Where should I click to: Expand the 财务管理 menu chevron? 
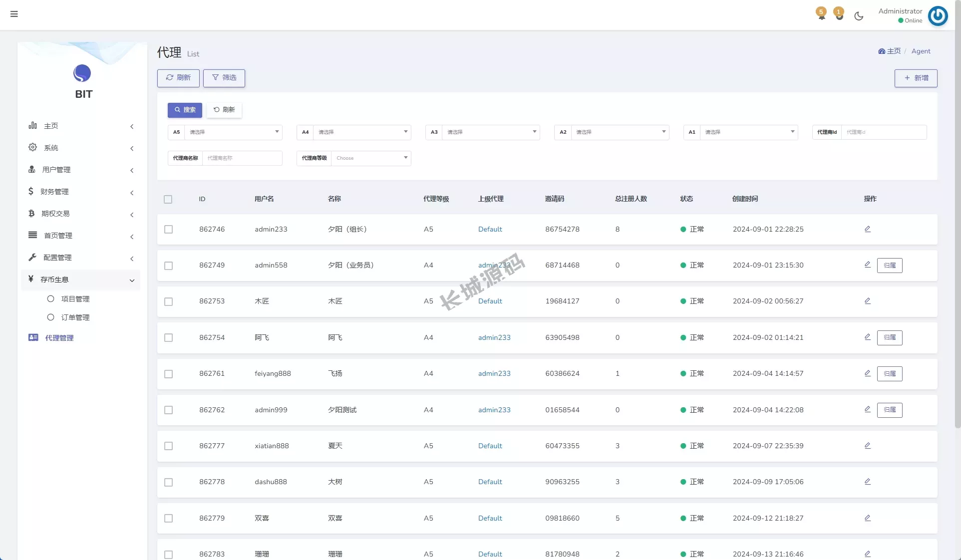(132, 193)
